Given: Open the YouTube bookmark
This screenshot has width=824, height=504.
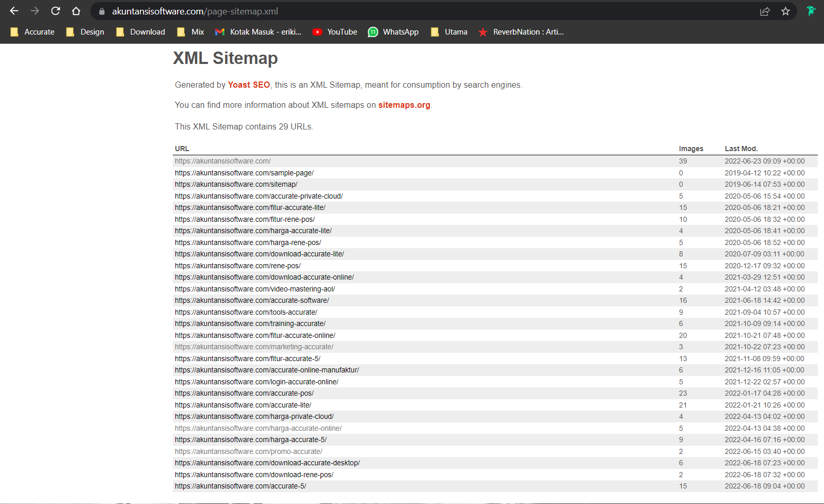Looking at the screenshot, I should click(335, 32).
